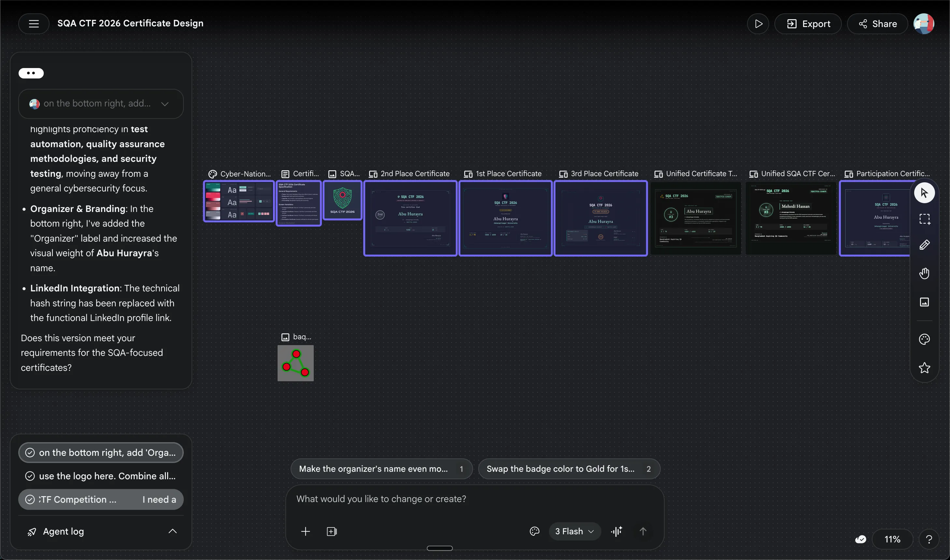Click the project title 'SQA CTF 2026 Certificate Design'

coord(130,23)
